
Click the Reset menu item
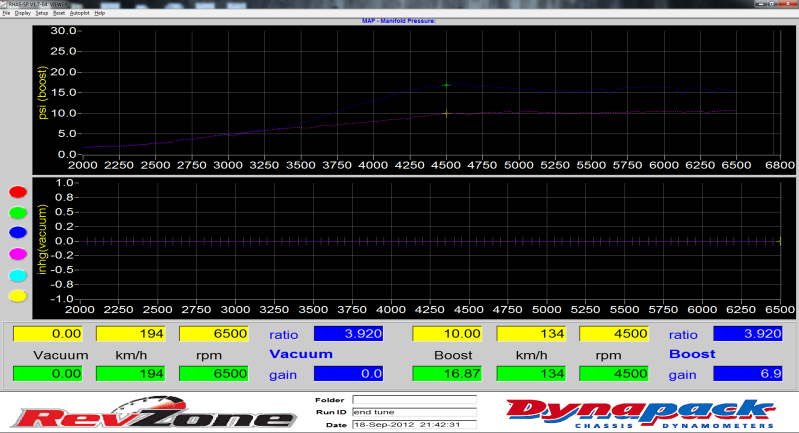point(59,13)
